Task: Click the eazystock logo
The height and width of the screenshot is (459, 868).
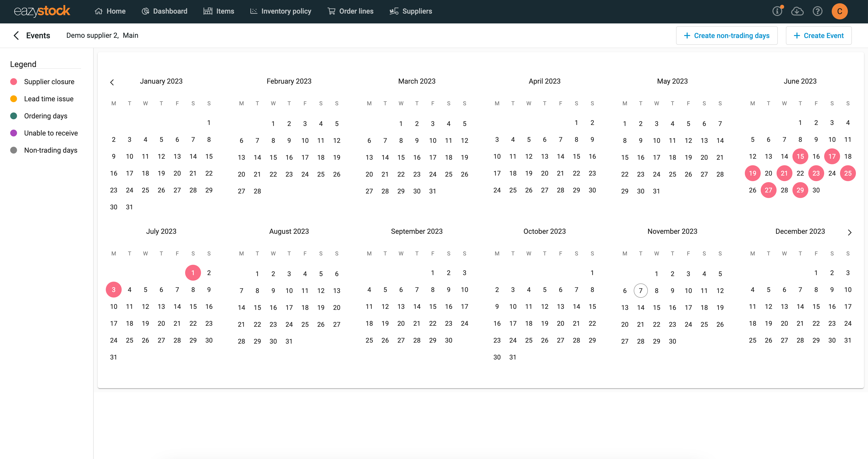Action: pos(42,11)
